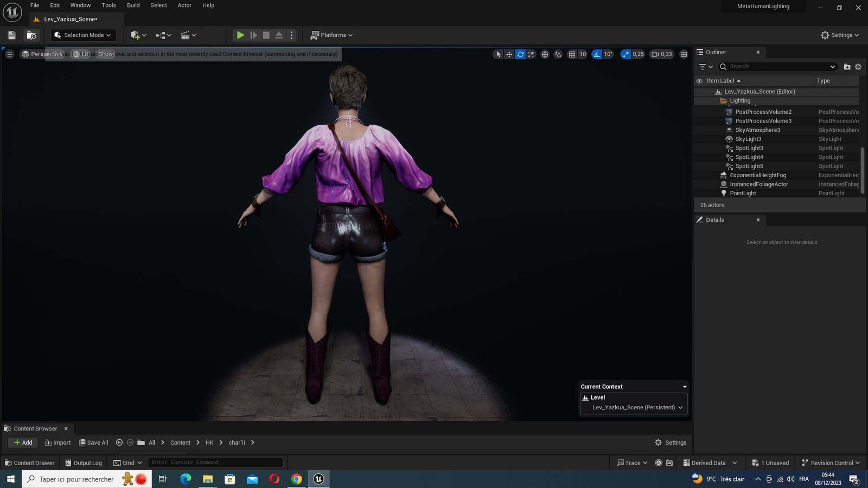The image size is (868, 488).
Task: Click Add button in Content Browser
Action: tap(23, 442)
